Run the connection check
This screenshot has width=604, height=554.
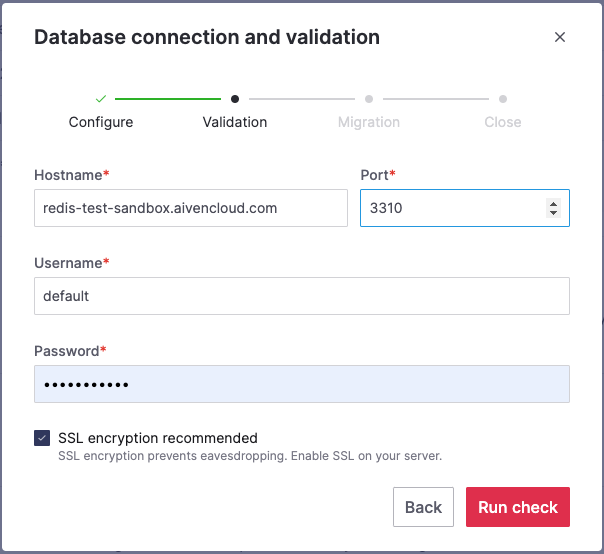coord(518,507)
